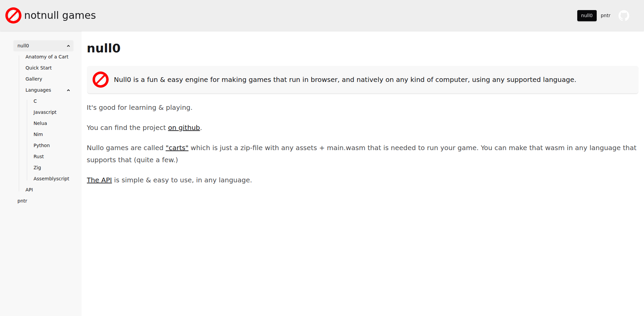Viewport: 644px width, 316px height.
Task: Go to Anatomy of a Cart page
Action: pos(47,57)
